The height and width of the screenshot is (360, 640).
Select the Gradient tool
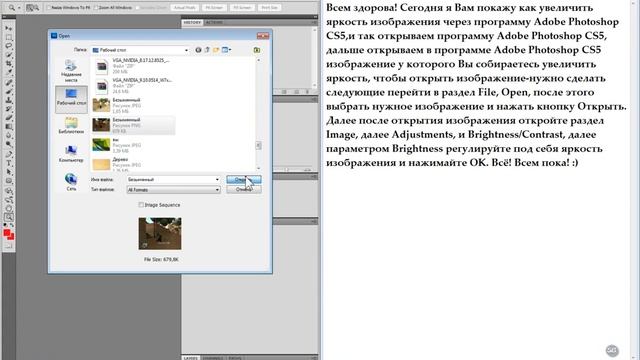pyautogui.click(x=9, y=127)
